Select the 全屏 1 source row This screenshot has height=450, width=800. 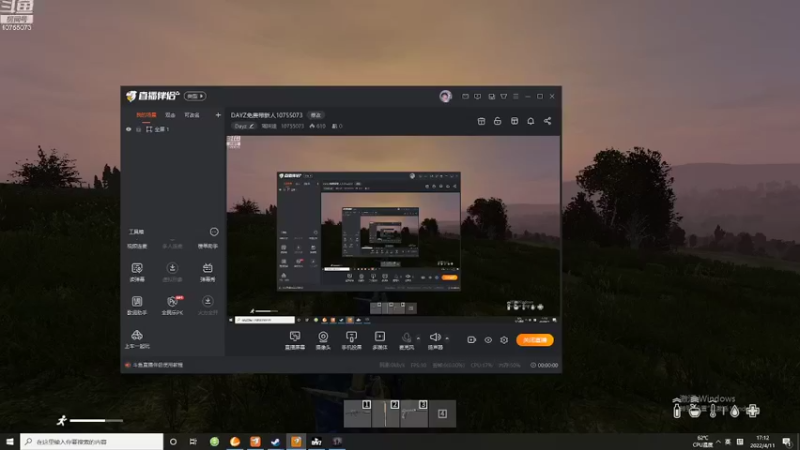[x=173, y=130]
